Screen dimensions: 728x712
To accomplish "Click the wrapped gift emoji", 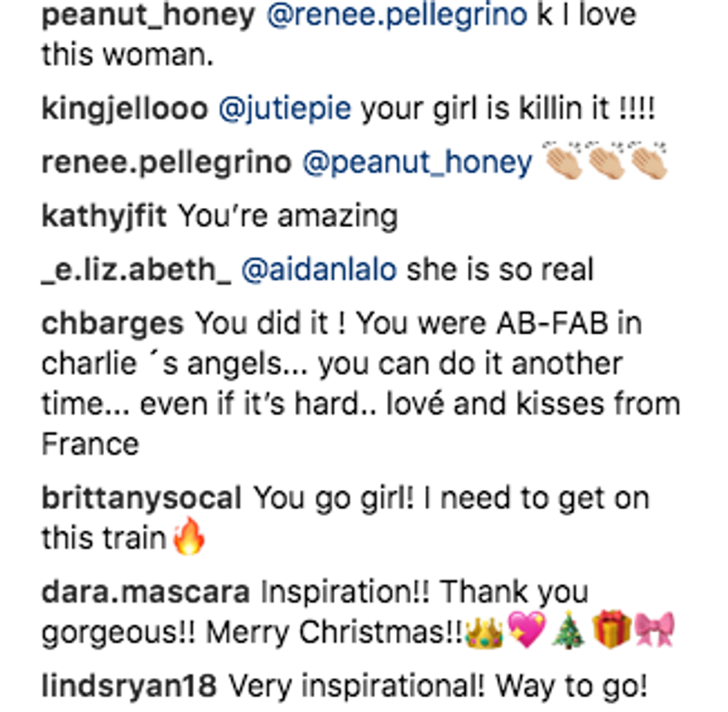I will coord(612,631).
